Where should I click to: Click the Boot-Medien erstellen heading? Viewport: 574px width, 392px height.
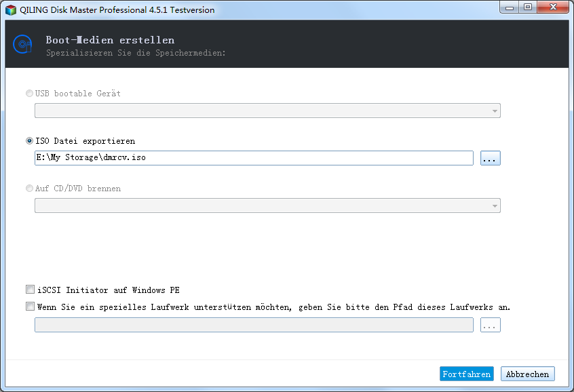pos(110,40)
